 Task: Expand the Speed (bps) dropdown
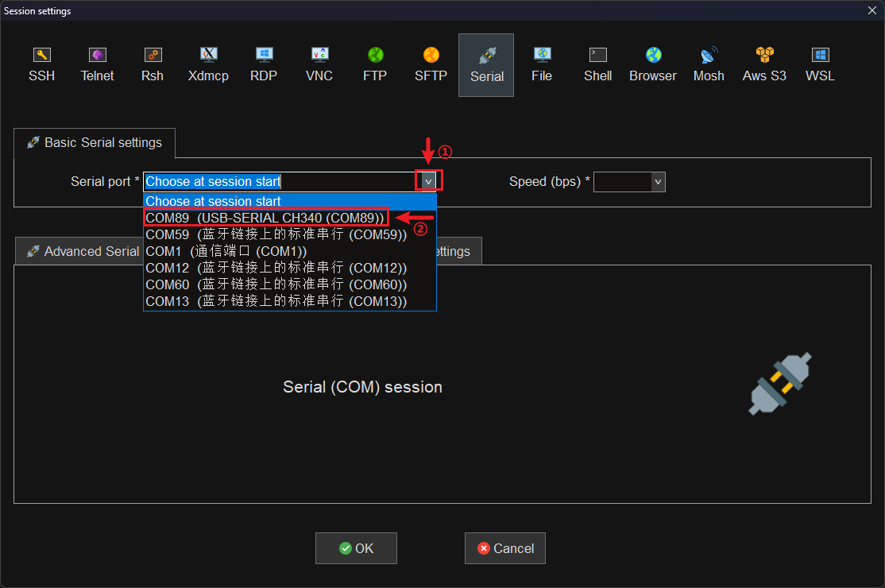(657, 182)
